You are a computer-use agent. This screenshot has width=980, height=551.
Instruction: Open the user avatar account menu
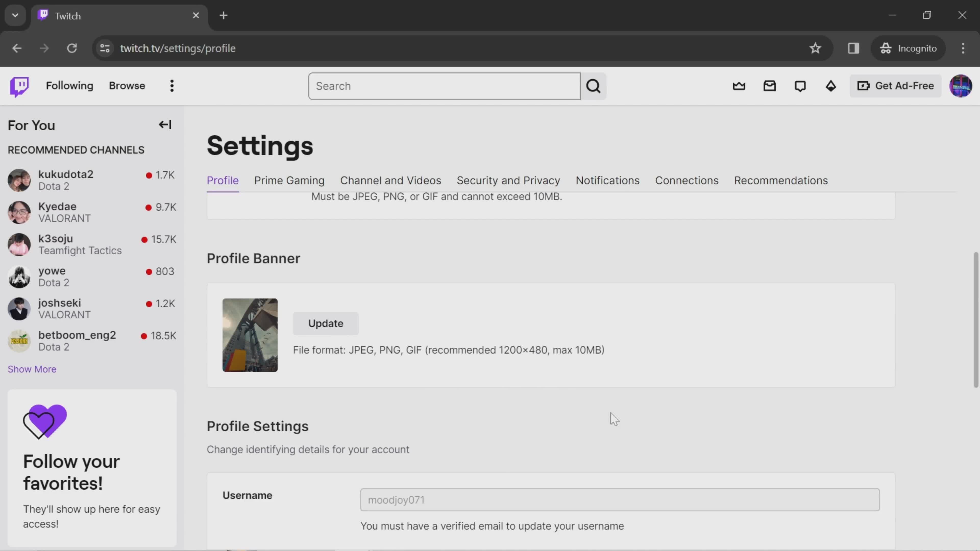pyautogui.click(x=961, y=86)
